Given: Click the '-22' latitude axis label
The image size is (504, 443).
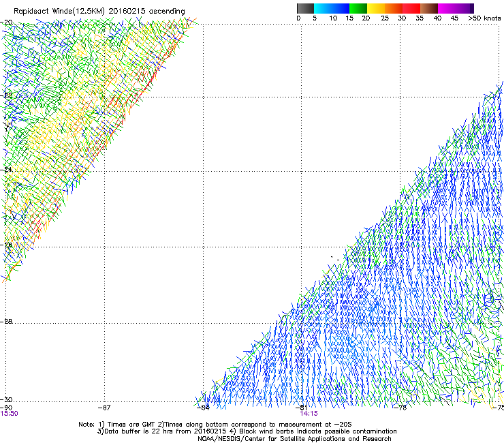Looking at the screenshot, I should (x=7, y=95).
